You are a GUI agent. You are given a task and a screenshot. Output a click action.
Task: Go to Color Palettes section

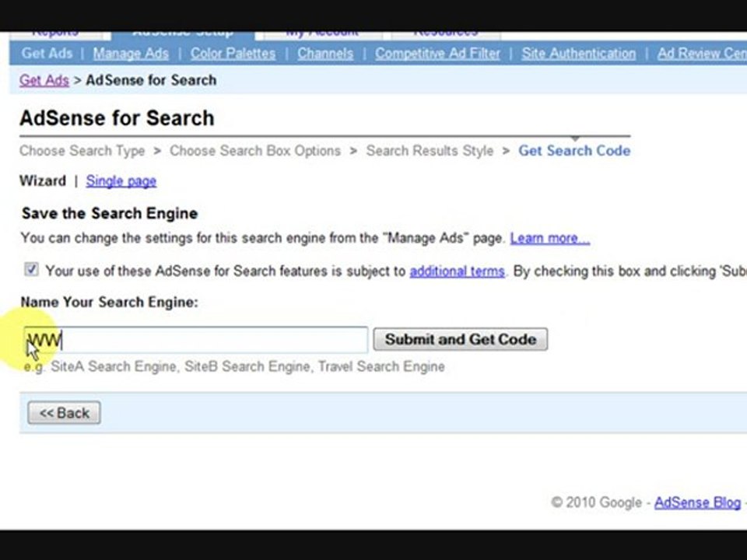[233, 54]
